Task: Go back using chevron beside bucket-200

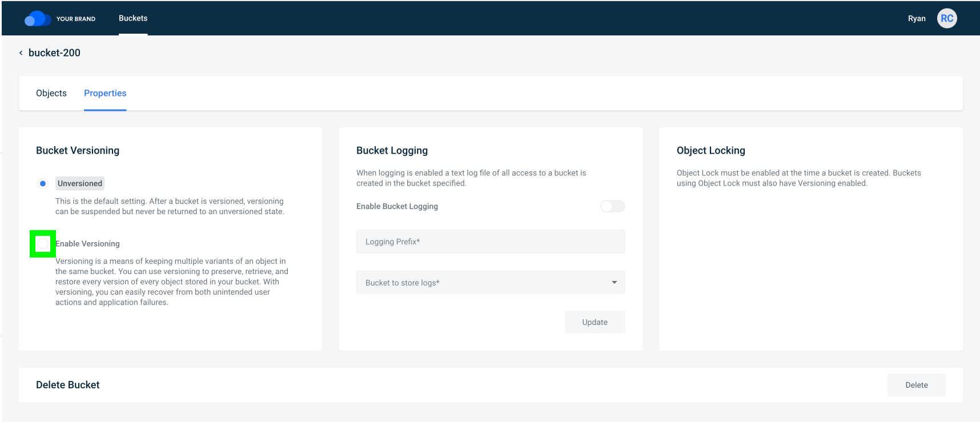Action: point(21,53)
